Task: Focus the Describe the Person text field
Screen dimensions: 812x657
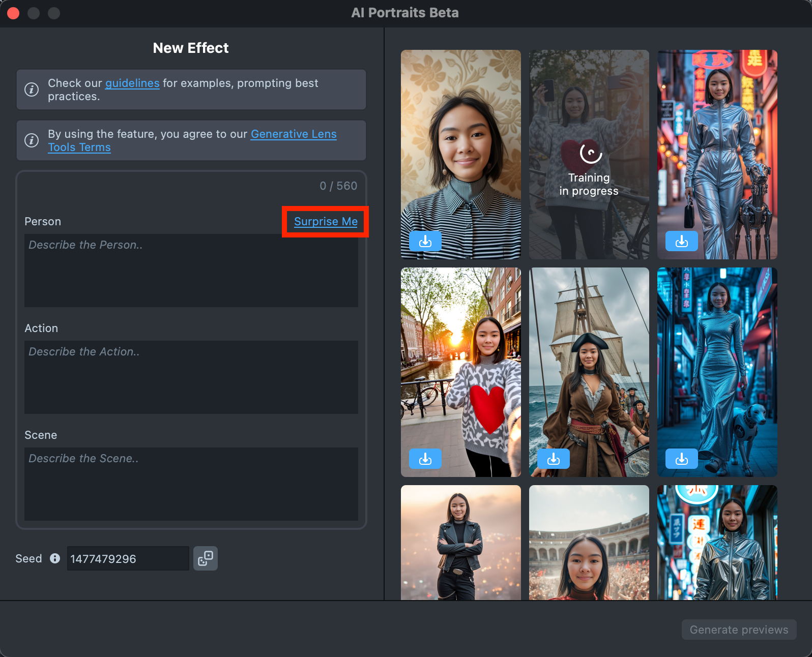Action: 191,271
